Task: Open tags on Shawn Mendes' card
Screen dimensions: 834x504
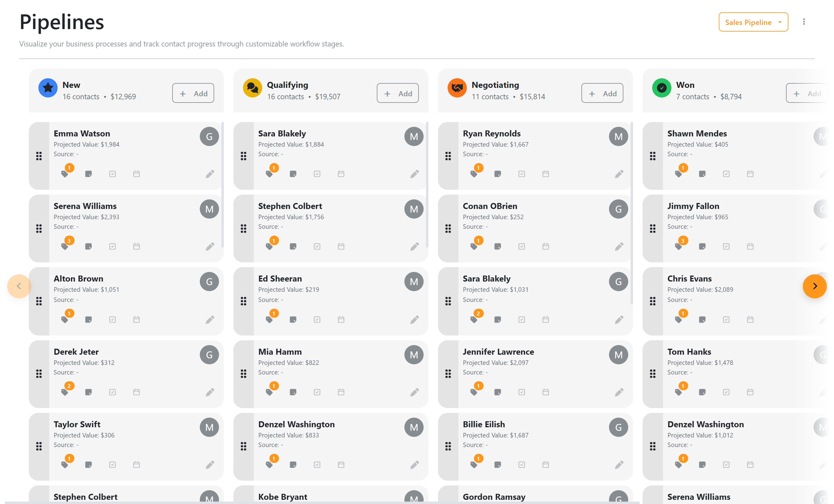Action: click(x=679, y=174)
